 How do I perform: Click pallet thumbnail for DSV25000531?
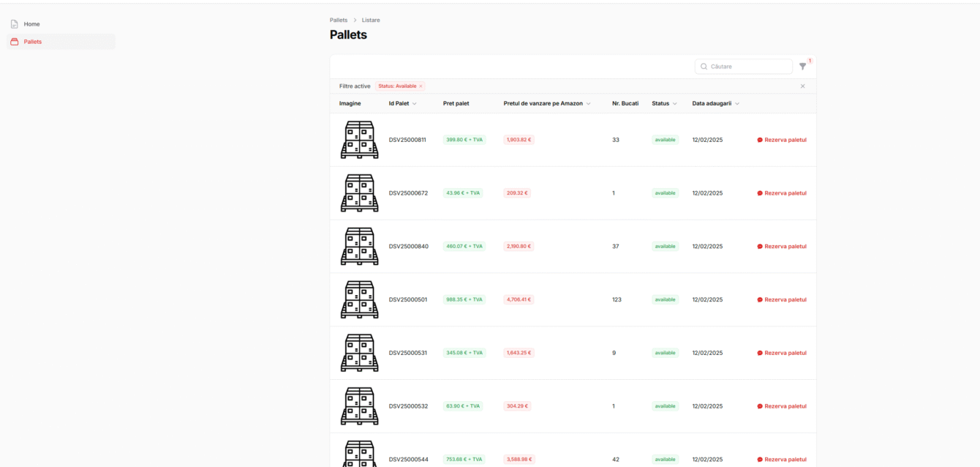[x=359, y=353]
